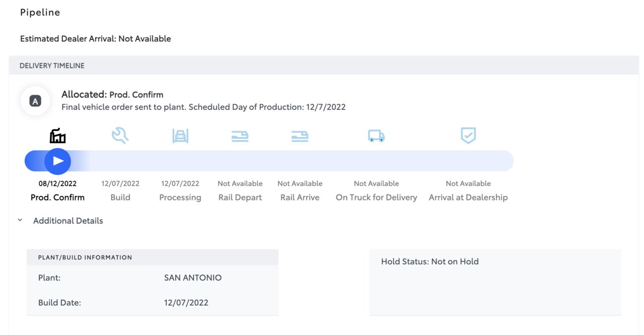Click the Rail Arrive stage label

300,197
